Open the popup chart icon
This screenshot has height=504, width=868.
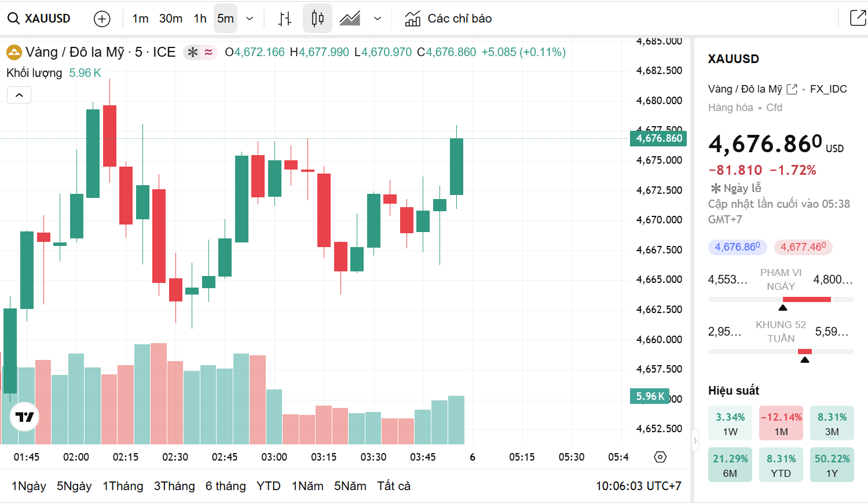coord(858,19)
